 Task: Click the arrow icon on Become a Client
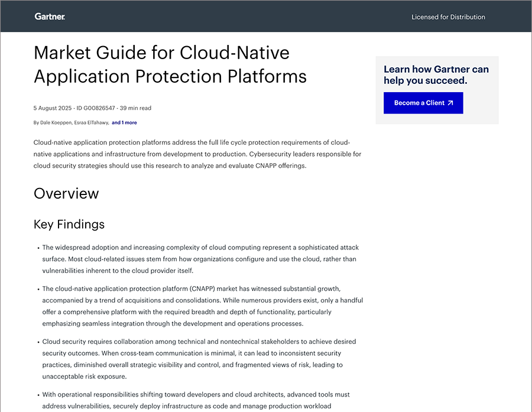point(450,103)
